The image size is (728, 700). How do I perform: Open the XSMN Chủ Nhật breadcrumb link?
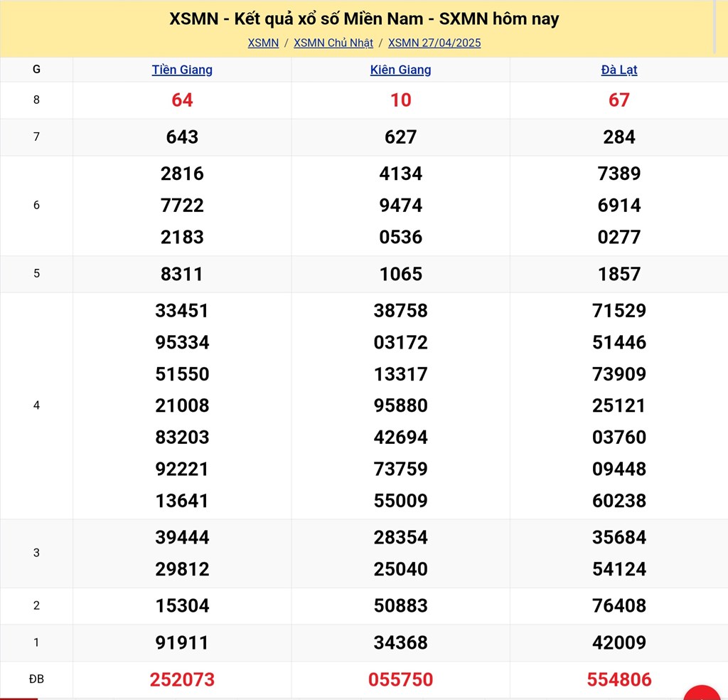[x=333, y=43]
